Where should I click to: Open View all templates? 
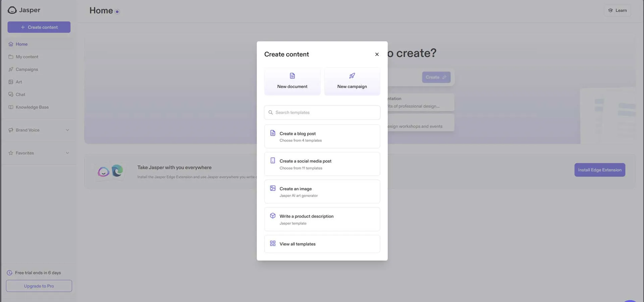pos(322,244)
